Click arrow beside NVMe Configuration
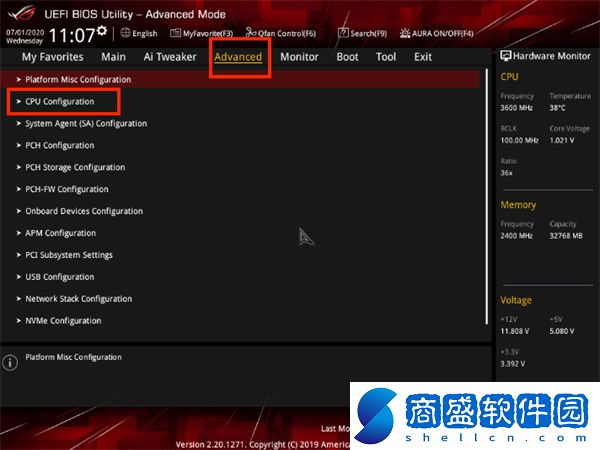Viewport: 600px width, 450px height. click(x=18, y=321)
